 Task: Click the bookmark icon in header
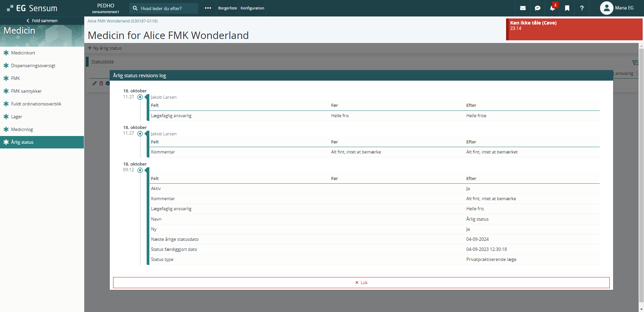[567, 8]
